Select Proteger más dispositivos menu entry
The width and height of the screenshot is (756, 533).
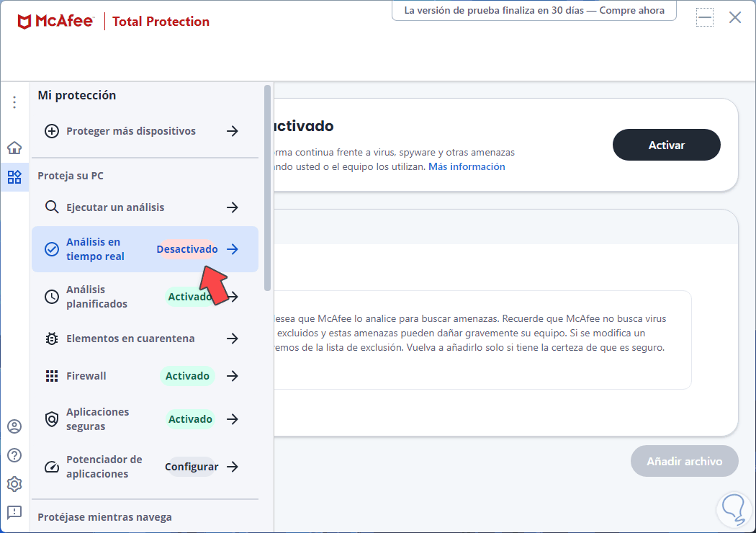click(145, 131)
